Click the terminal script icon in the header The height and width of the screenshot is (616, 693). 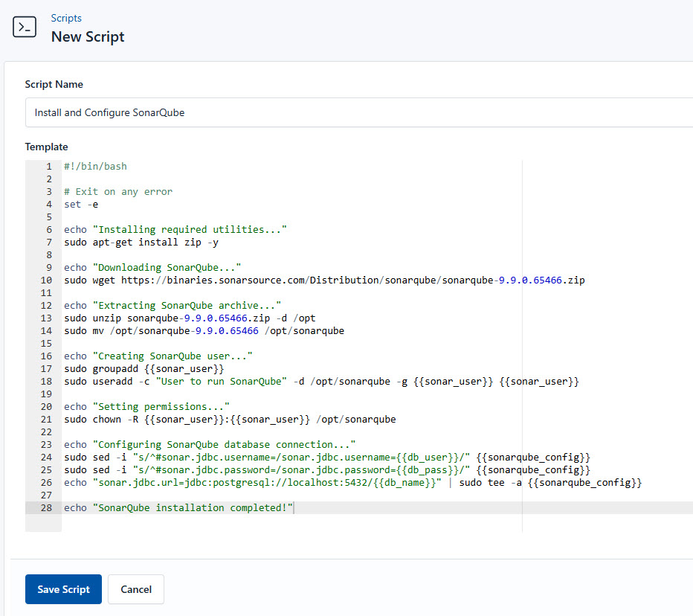point(25,27)
